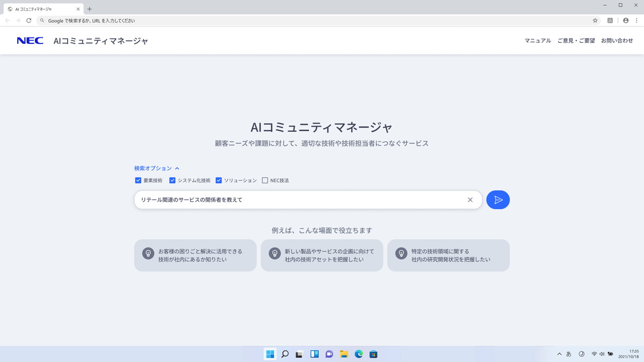Bookmark this page using the star icon
Viewport: 644px width, 362px height.
594,20
